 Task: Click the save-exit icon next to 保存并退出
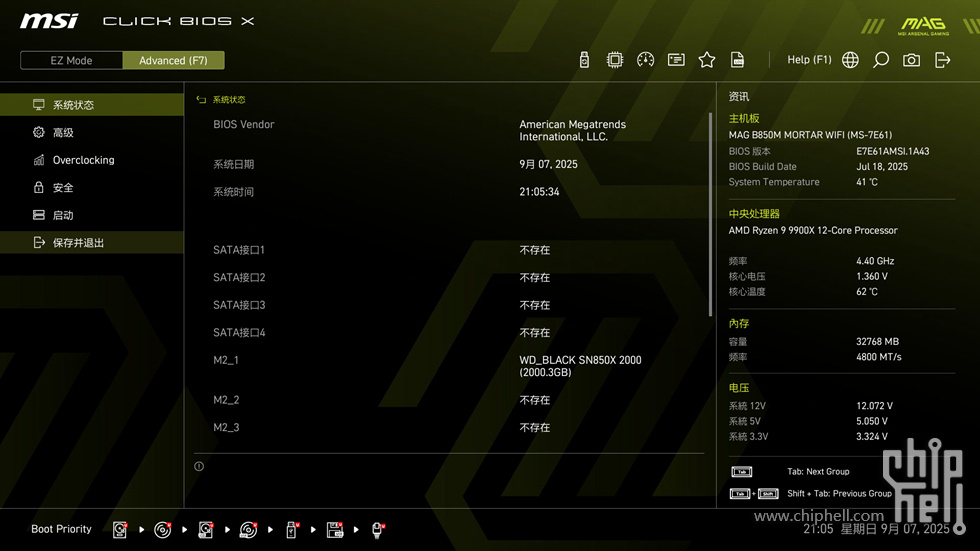click(39, 242)
